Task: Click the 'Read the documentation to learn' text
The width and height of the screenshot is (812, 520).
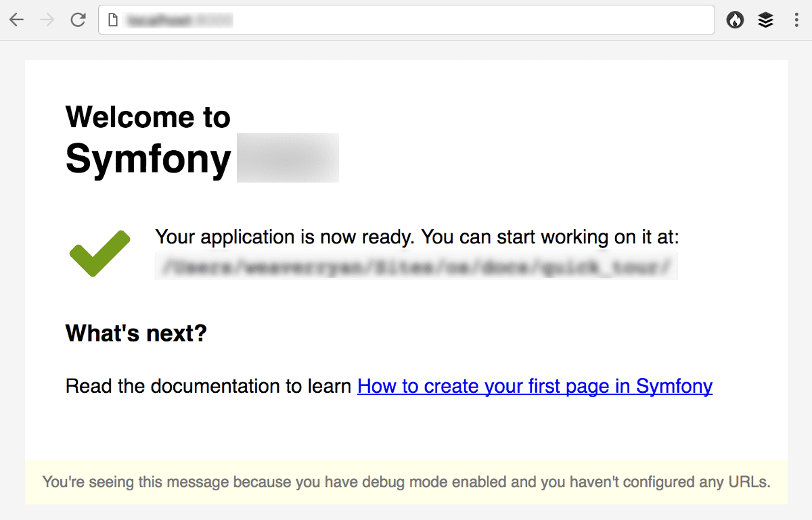Action: [x=208, y=386]
